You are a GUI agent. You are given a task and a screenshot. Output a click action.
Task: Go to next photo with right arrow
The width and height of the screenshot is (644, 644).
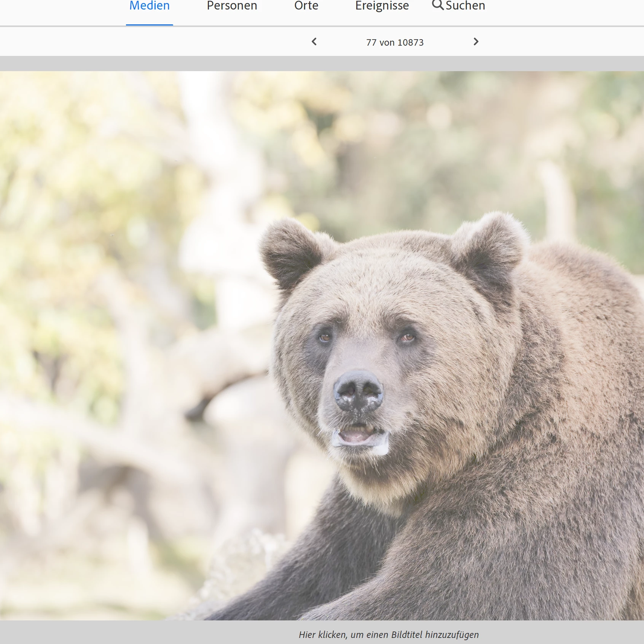pos(476,42)
